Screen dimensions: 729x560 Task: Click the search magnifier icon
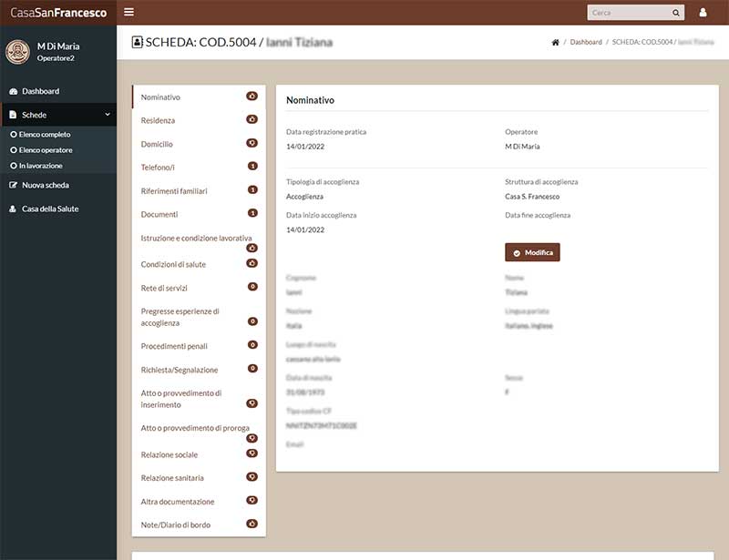(675, 13)
